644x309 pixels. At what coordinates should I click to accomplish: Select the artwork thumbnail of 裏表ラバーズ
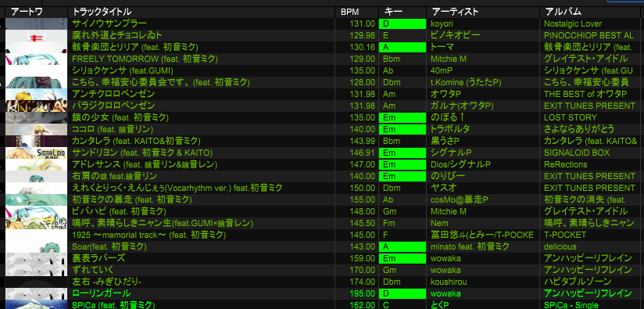tap(36, 258)
